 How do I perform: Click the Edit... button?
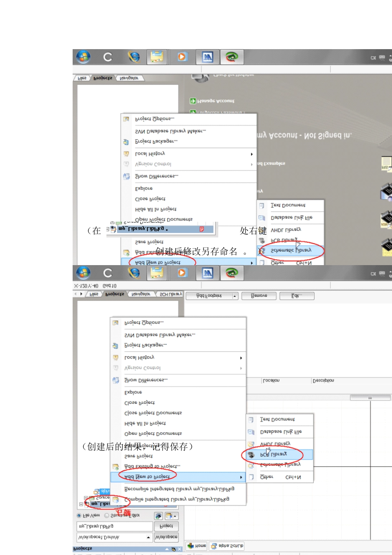(297, 296)
